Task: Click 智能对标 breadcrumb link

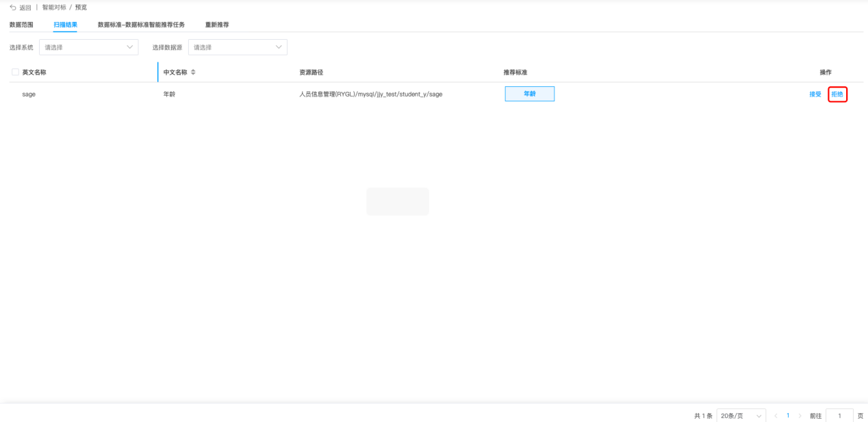Action: pos(54,8)
